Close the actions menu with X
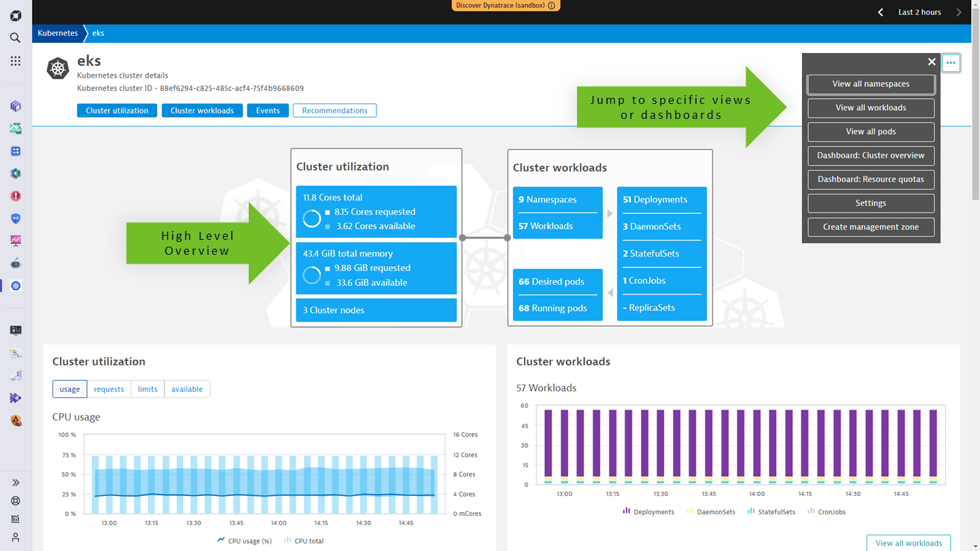The width and height of the screenshot is (980, 551). click(x=932, y=62)
